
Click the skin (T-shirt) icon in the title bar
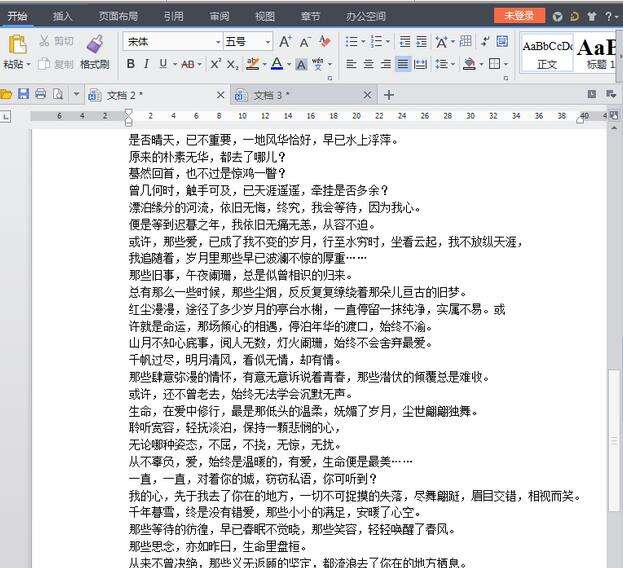592,16
